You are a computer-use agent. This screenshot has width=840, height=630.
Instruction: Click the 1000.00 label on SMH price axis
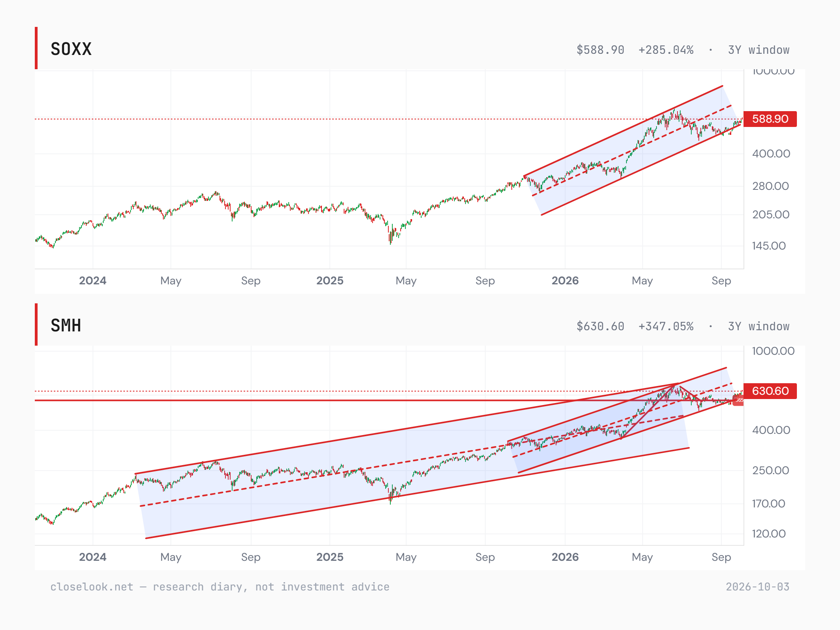pyautogui.click(x=773, y=351)
